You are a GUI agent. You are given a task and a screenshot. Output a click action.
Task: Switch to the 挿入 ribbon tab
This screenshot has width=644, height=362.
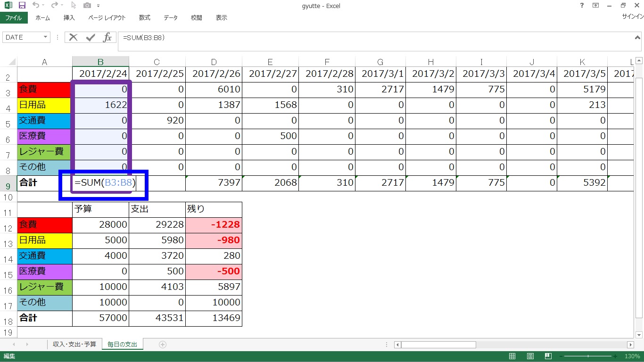pos(69,18)
